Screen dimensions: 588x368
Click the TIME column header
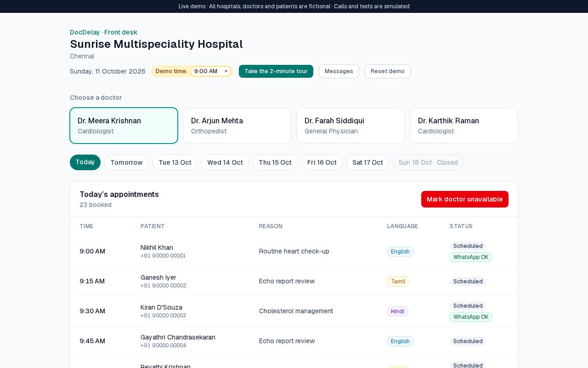coord(86,226)
